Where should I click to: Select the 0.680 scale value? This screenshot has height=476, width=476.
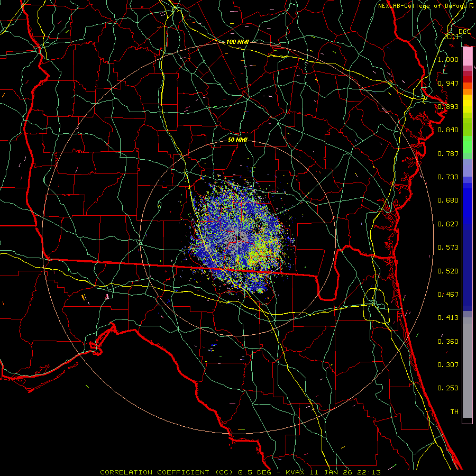click(448, 200)
